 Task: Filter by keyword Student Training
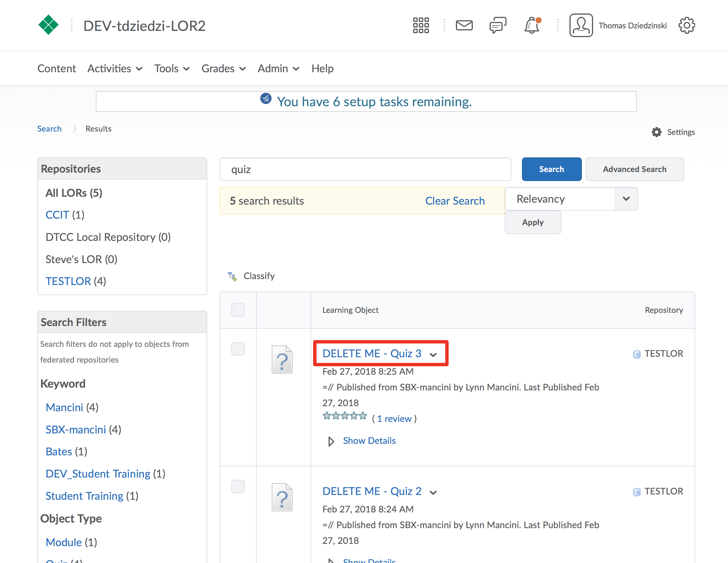click(x=84, y=496)
